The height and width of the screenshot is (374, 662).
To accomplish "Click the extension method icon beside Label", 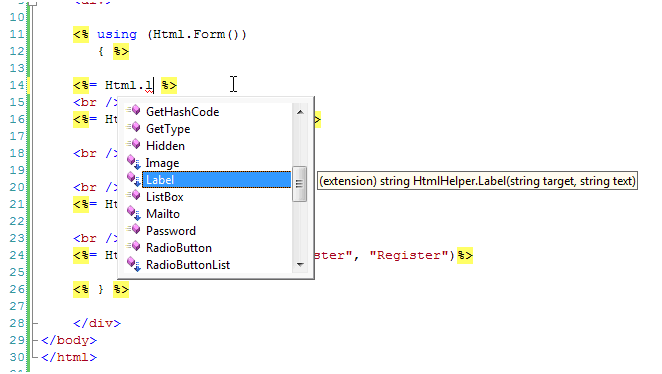I will (134, 179).
